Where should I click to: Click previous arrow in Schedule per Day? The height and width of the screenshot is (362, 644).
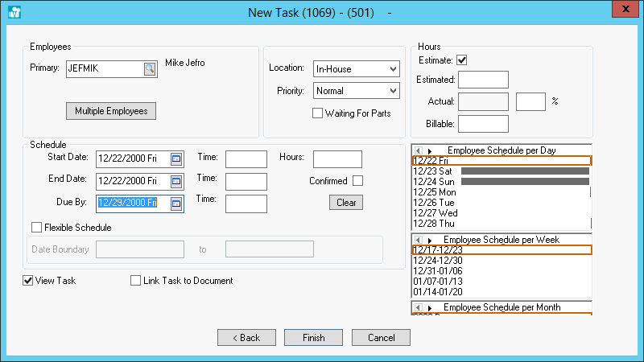419,150
